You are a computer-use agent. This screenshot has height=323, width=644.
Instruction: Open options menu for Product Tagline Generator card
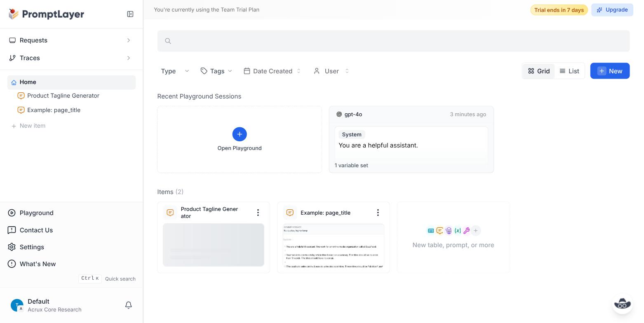click(x=258, y=213)
